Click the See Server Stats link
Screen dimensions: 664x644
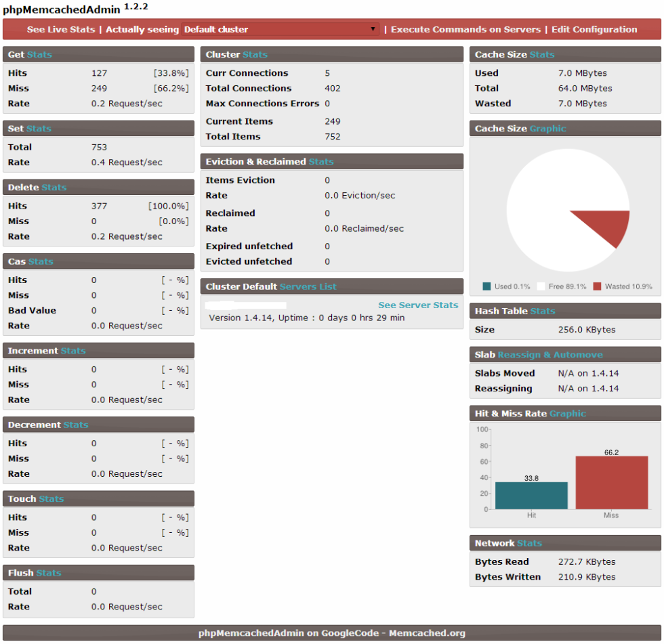click(x=418, y=305)
